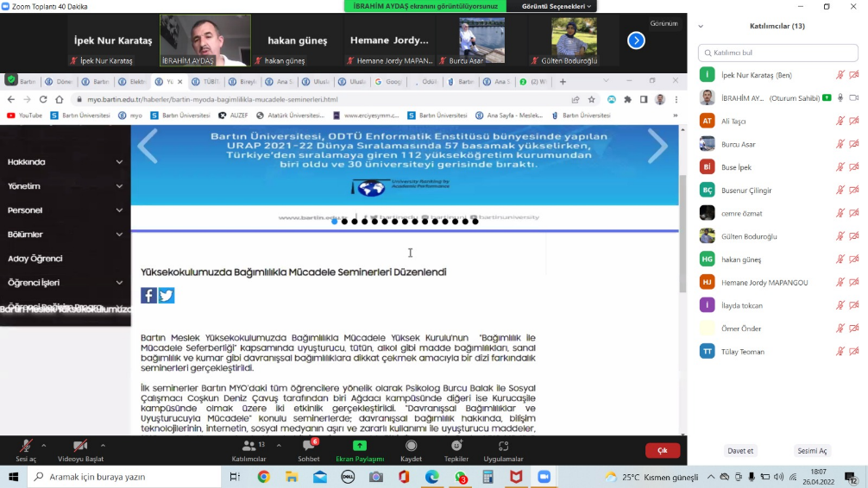The image size is (868, 488).
Task: Click the Davet et invite button
Action: (x=740, y=451)
